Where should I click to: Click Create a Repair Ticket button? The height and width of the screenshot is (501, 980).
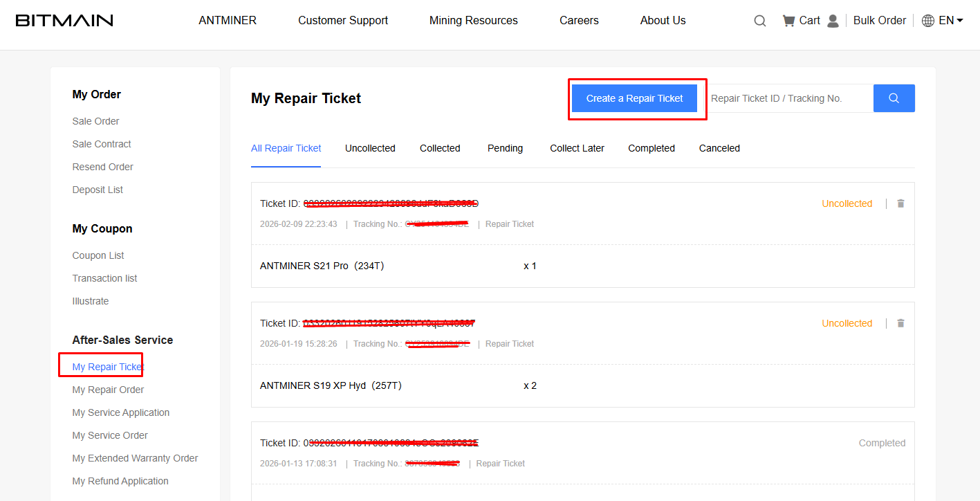click(x=634, y=98)
